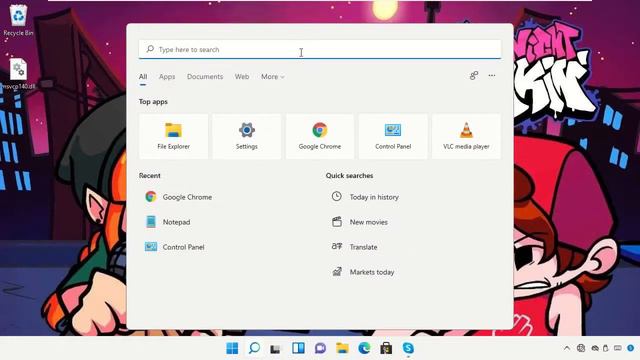
Task: Run Markets today quick search
Action: pos(362,272)
